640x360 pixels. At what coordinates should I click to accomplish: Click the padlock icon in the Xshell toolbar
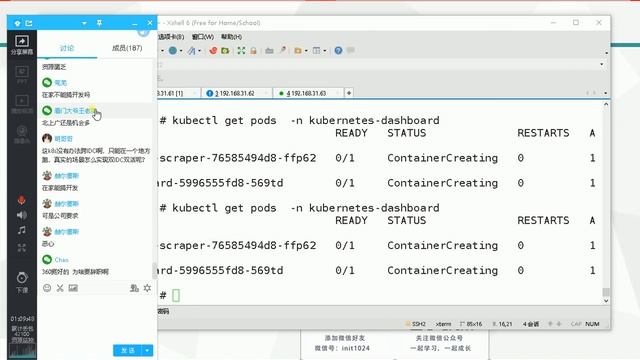[253, 51]
